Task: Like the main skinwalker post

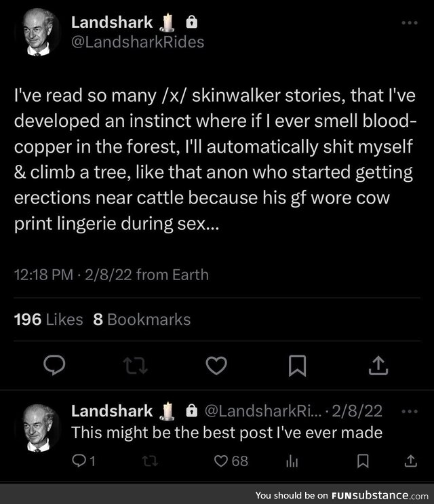Action: coord(216,366)
